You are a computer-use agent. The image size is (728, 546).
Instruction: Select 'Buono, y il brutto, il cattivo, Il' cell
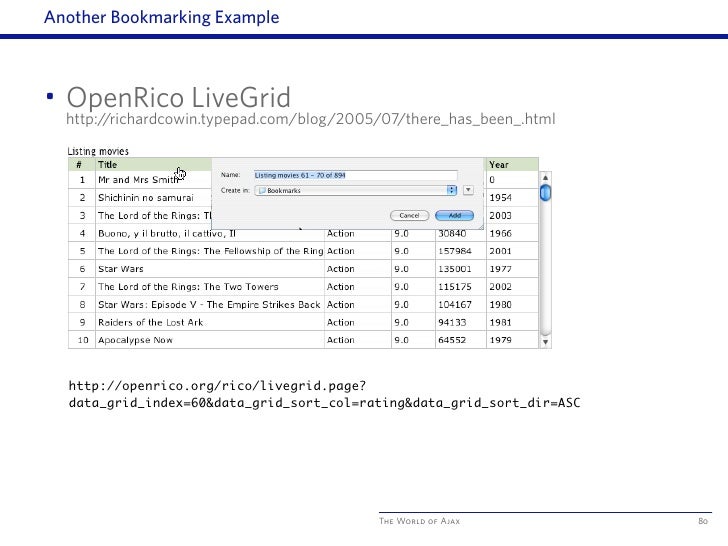(167, 234)
